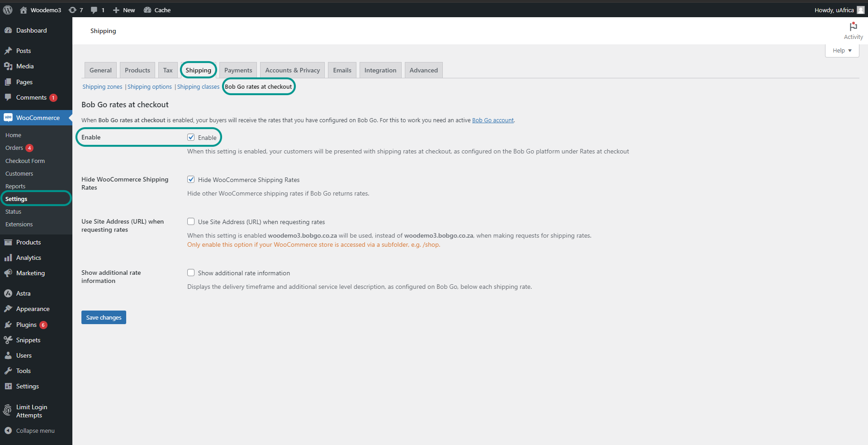Open the Integration tab

(x=380, y=70)
